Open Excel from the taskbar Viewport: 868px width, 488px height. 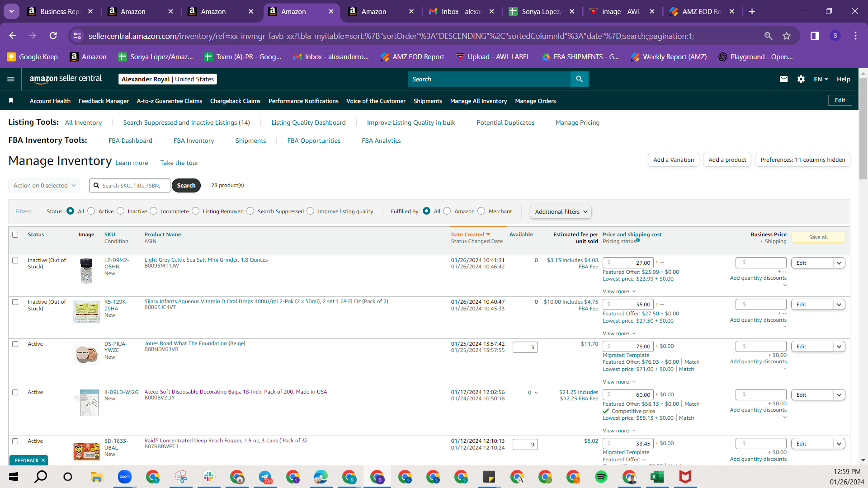(657, 477)
